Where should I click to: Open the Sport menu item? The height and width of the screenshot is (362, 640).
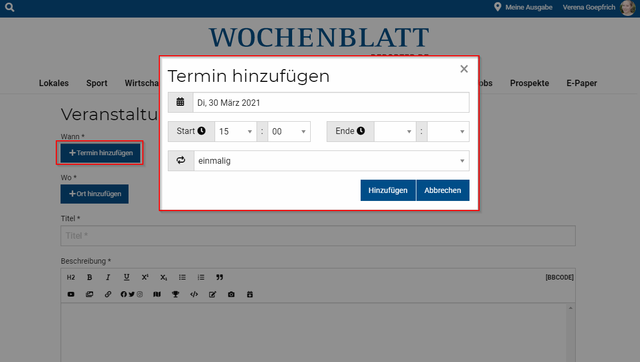97,83
